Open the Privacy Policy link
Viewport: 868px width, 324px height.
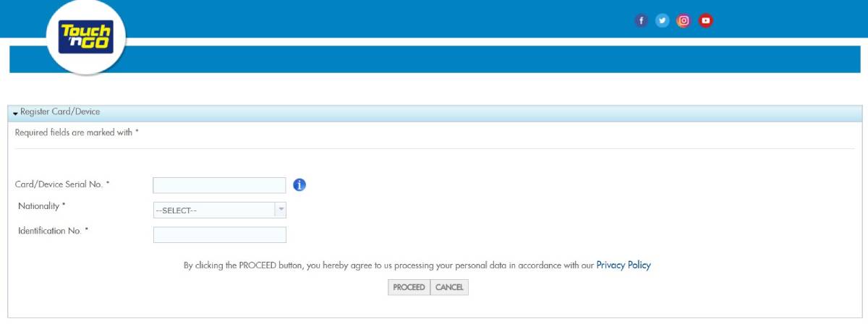click(x=623, y=265)
